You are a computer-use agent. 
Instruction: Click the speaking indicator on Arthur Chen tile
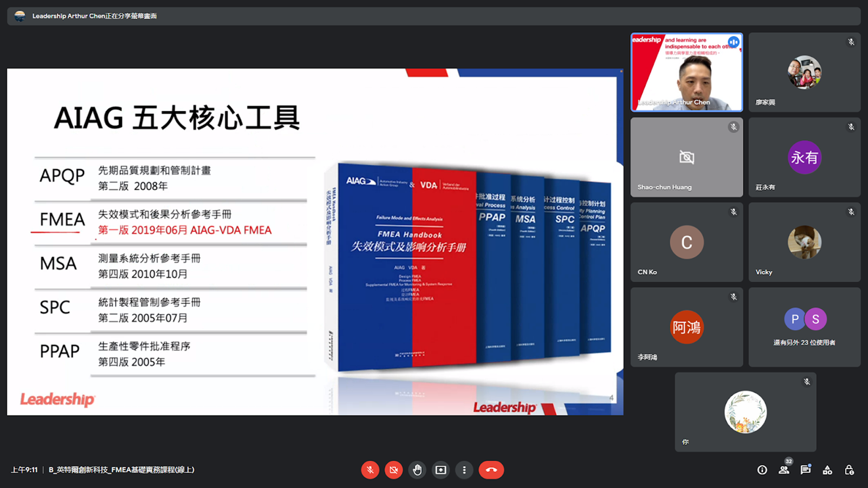click(x=733, y=42)
